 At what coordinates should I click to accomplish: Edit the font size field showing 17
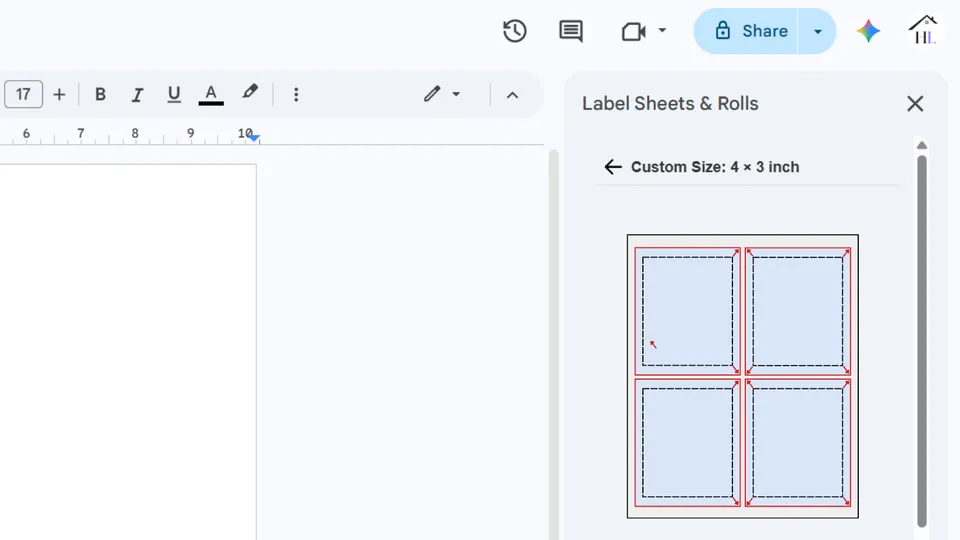(23, 94)
